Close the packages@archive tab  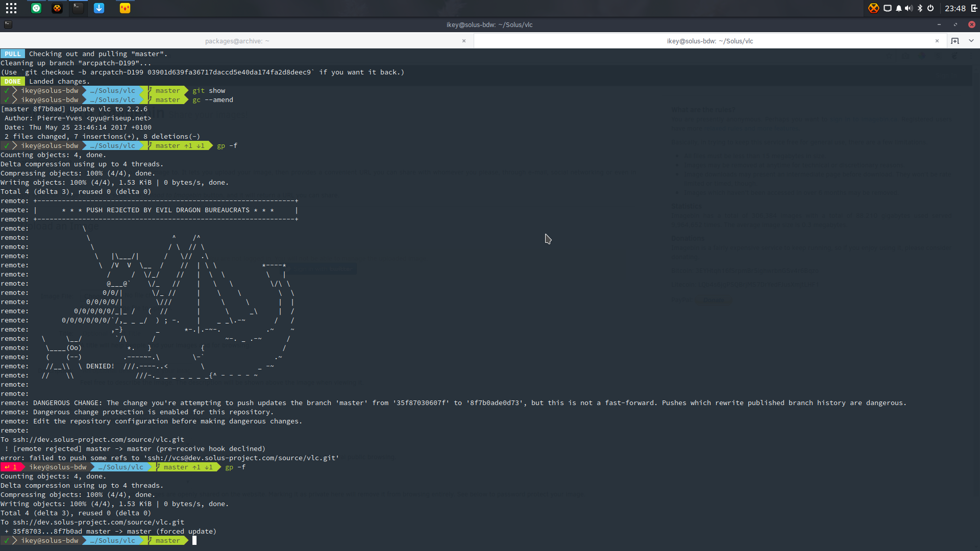tap(464, 41)
